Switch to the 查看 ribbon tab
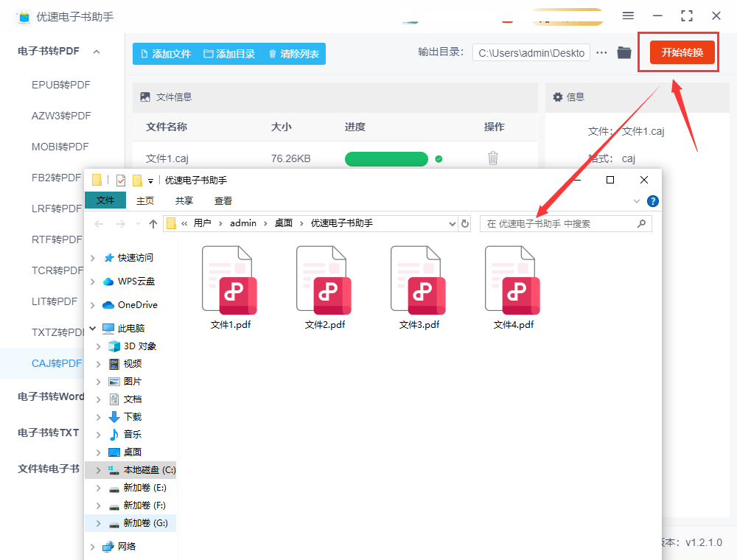737x560 pixels. [x=223, y=200]
